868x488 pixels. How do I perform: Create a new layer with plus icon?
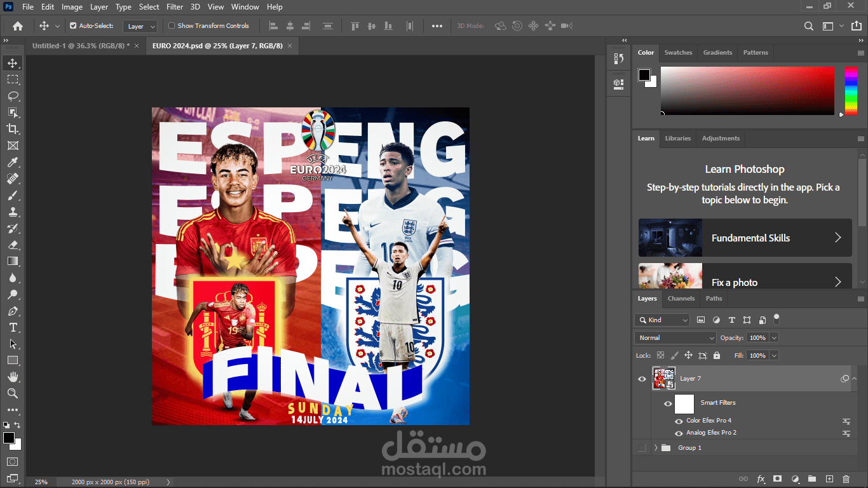pos(829,479)
